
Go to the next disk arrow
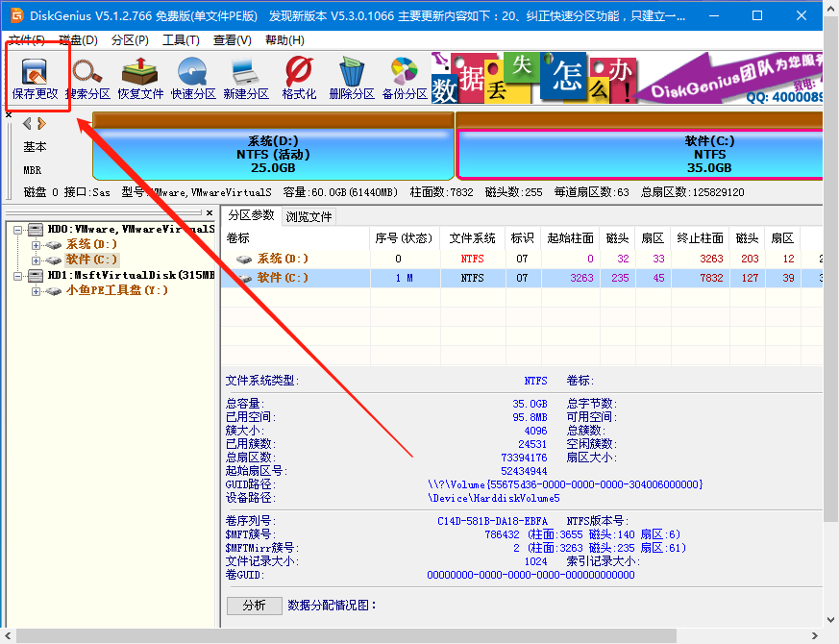coord(41,123)
